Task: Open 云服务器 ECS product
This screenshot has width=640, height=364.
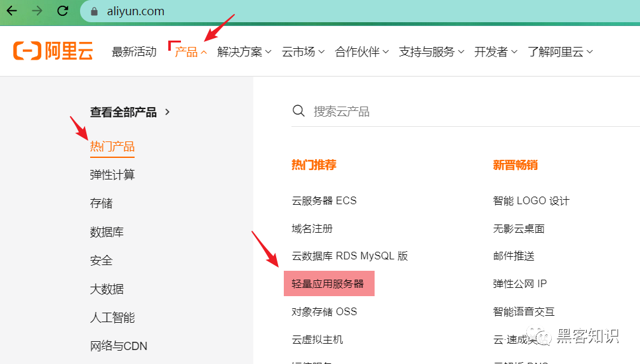Action: click(324, 200)
